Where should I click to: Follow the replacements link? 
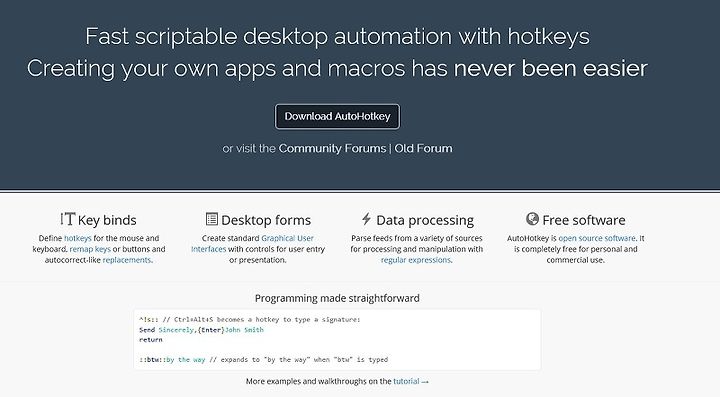pos(127,260)
